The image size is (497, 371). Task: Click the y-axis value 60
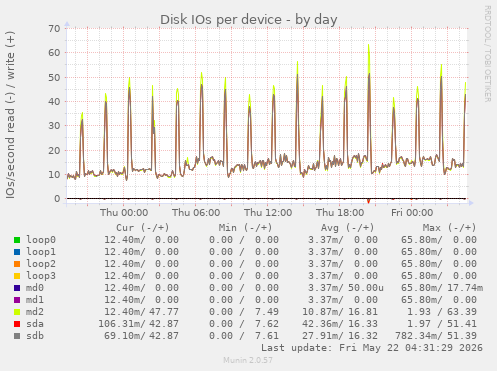(x=54, y=53)
